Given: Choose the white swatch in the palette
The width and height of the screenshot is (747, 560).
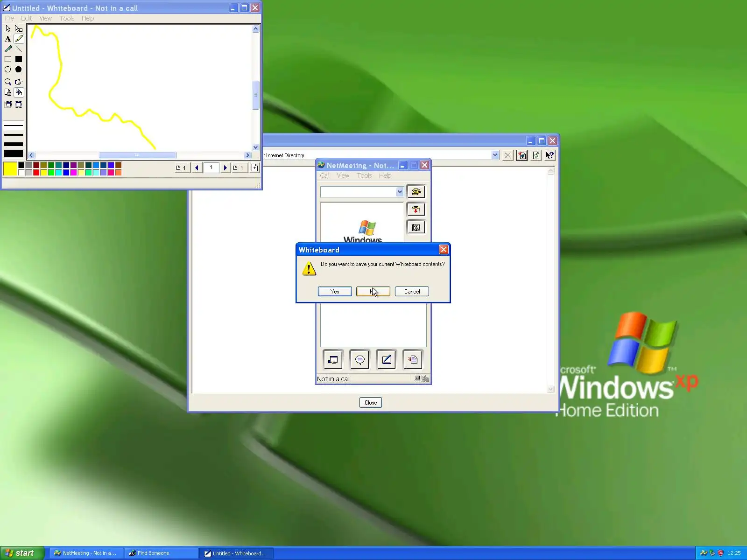Looking at the screenshot, I should click(x=21, y=173).
